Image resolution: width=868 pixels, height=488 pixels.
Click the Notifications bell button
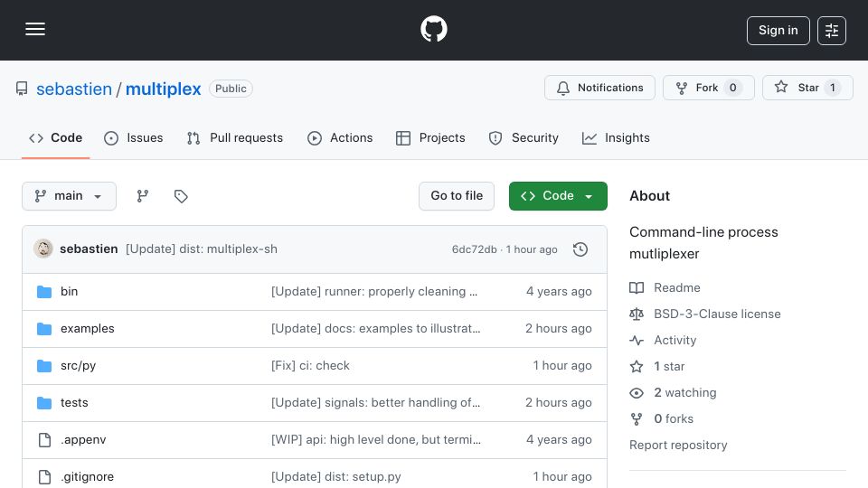tap(599, 88)
